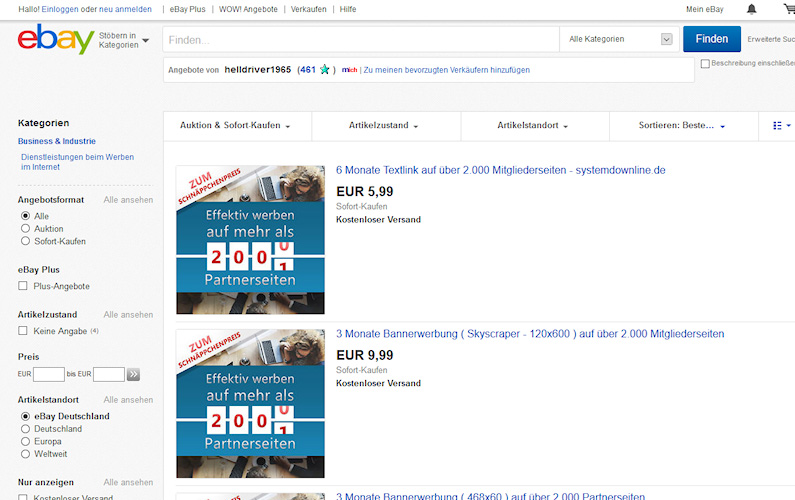This screenshot has height=500, width=795.
Task: Open the Mein eBay menu
Action: coord(705,9)
